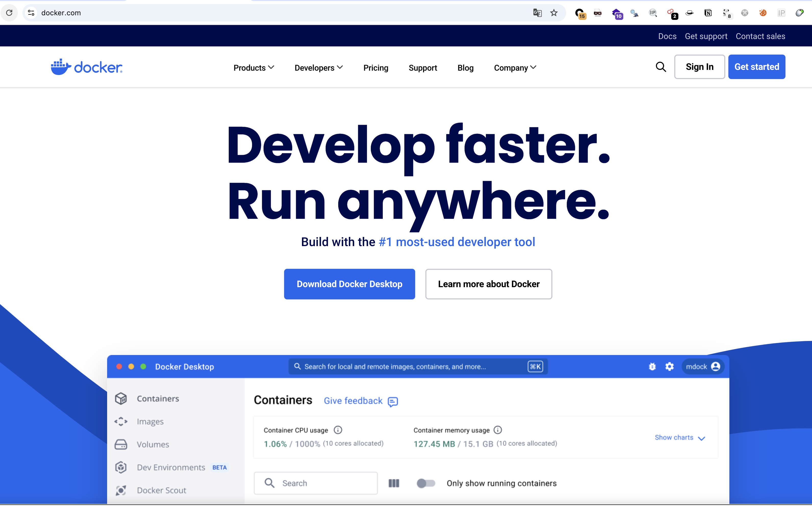812x507 pixels.
Task: Click the Docker Desktop global search bar
Action: [418, 366]
